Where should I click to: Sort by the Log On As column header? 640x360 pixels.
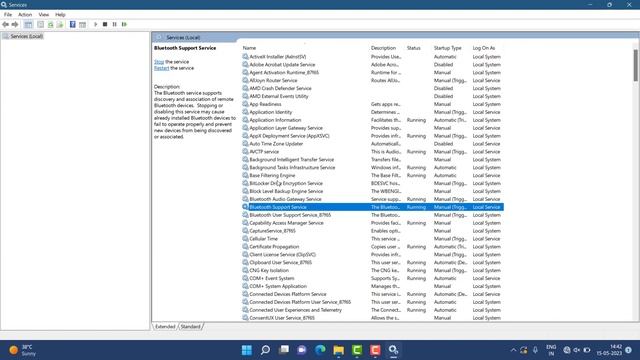pyautogui.click(x=484, y=48)
